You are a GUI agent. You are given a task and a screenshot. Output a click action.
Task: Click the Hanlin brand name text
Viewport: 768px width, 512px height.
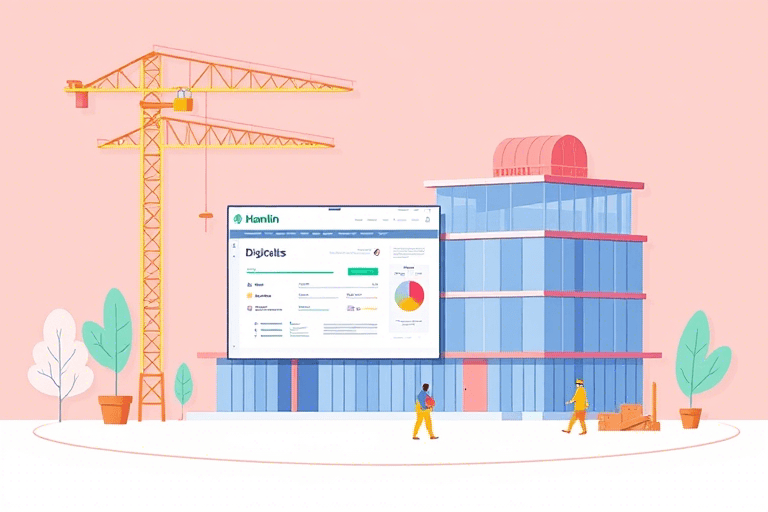click(261, 219)
